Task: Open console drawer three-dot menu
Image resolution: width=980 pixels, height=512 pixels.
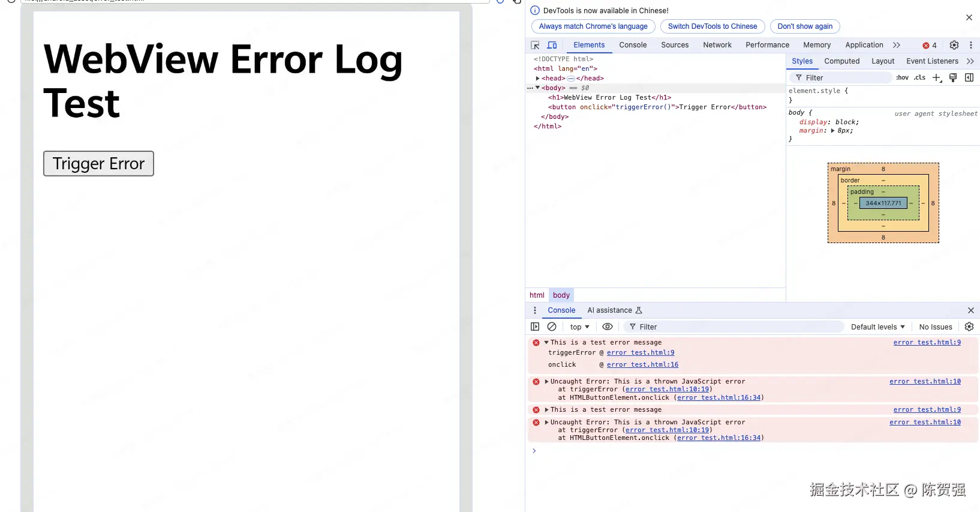Action: coord(535,310)
